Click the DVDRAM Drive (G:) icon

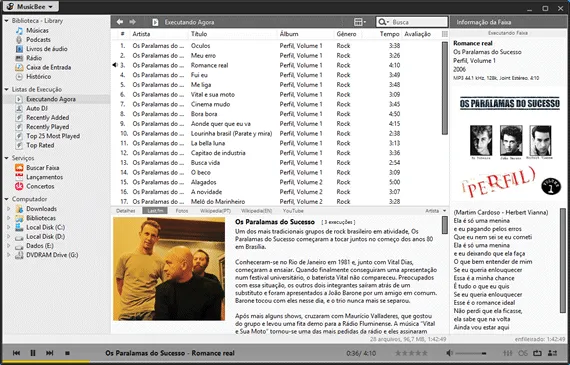pyautogui.click(x=19, y=255)
